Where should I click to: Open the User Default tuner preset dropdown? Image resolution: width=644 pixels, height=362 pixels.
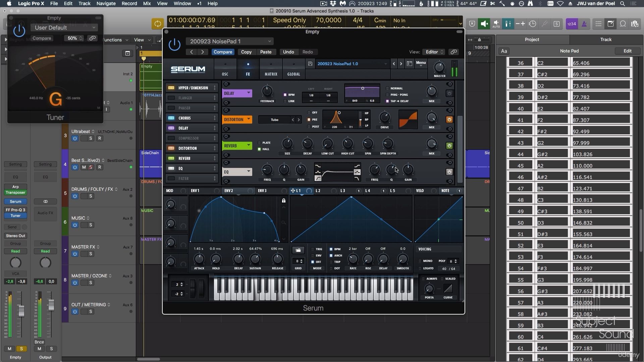point(64,28)
